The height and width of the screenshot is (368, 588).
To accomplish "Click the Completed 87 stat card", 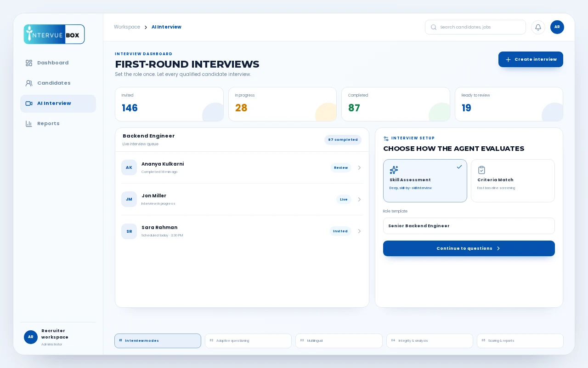I will point(396,104).
